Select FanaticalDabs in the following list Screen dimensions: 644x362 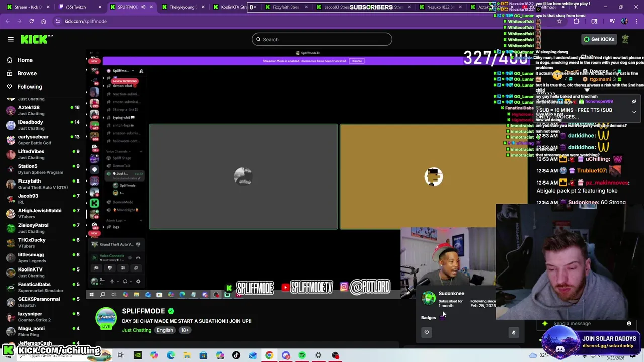point(43,287)
